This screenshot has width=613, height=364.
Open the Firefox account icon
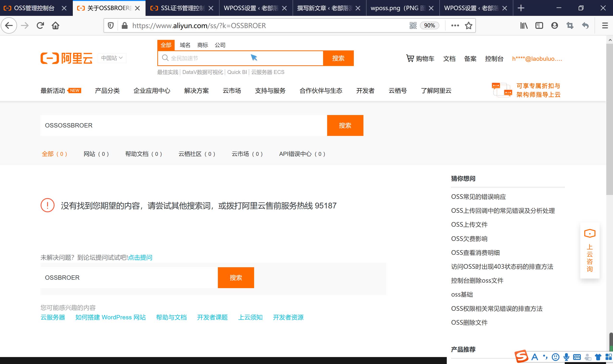pos(555,25)
